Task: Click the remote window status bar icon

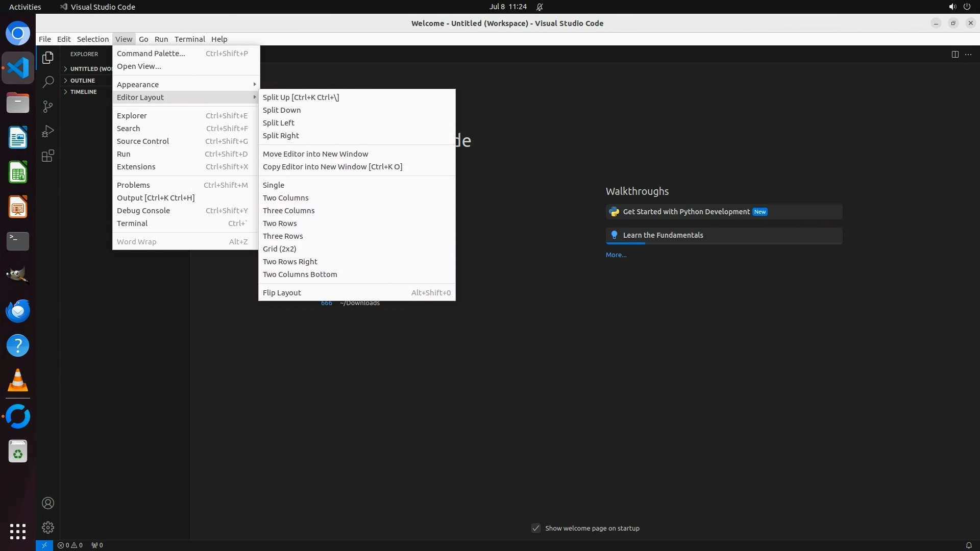Action: (44, 545)
